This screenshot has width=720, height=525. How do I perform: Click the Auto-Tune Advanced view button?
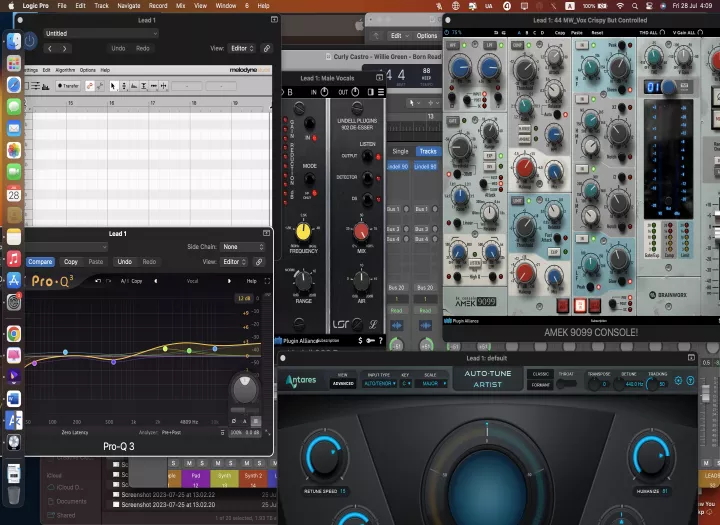(x=343, y=384)
